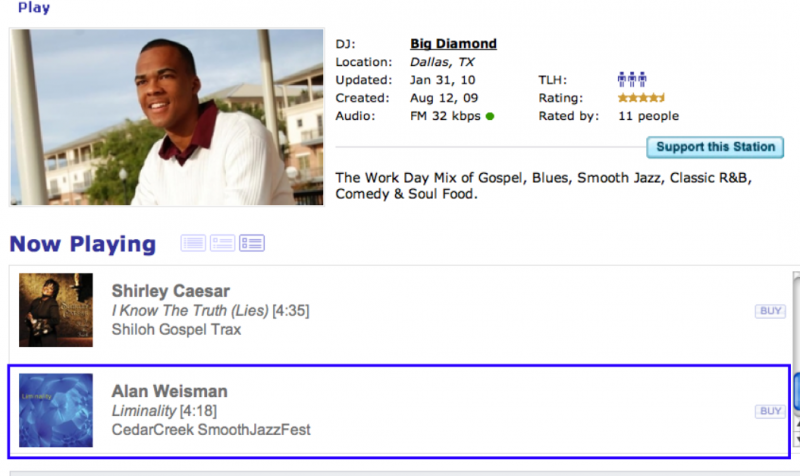Select the compact list view icon
Image resolution: width=800 pixels, height=476 pixels.
[193, 243]
